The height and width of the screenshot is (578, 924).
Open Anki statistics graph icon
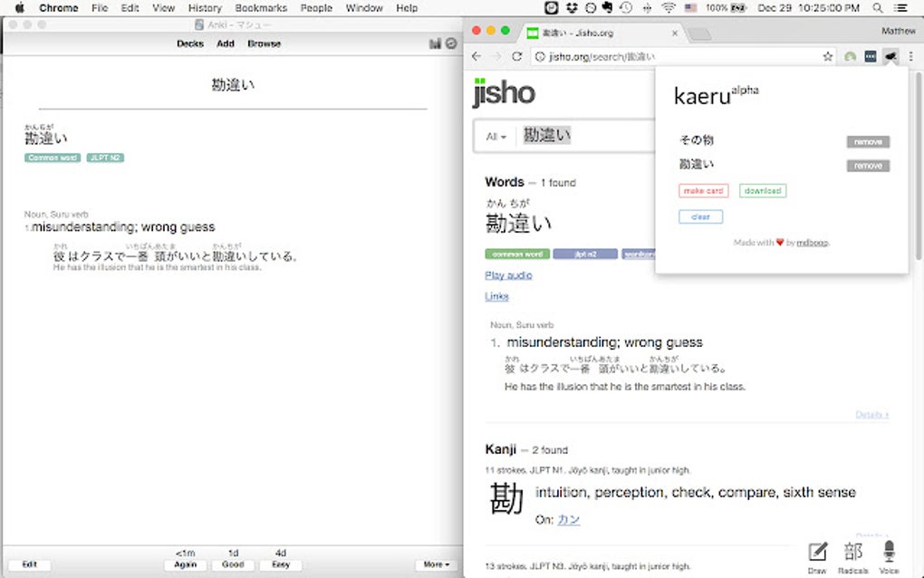tap(434, 43)
